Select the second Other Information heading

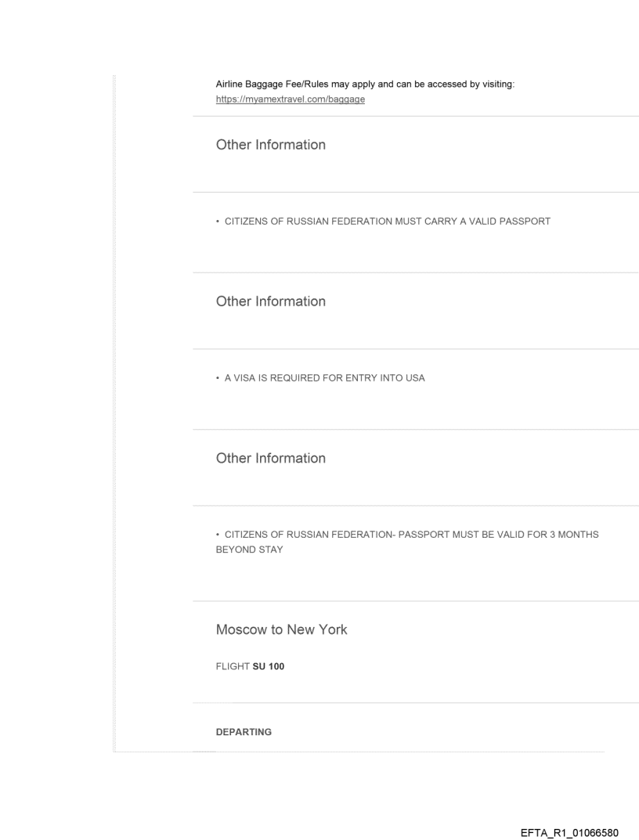point(271,301)
